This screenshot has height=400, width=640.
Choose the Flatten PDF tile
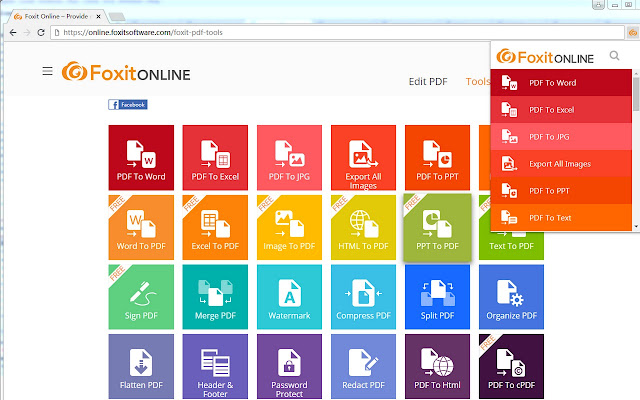click(x=141, y=366)
